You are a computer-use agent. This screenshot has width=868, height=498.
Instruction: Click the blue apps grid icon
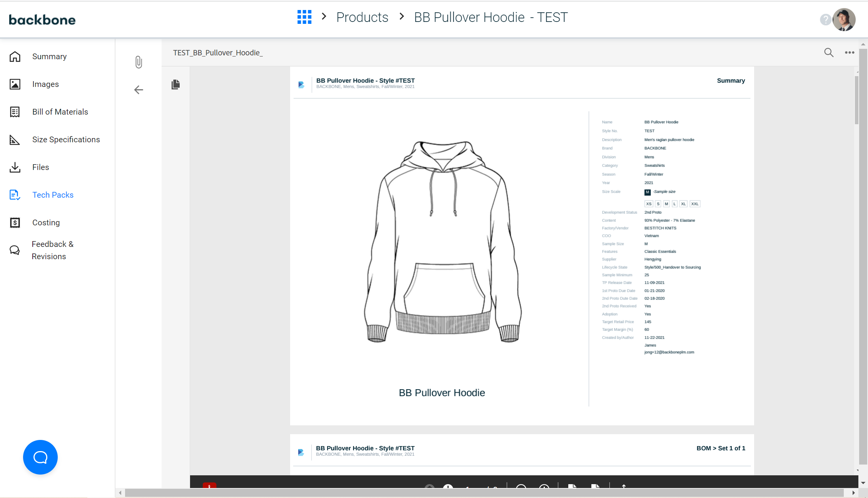coord(304,17)
